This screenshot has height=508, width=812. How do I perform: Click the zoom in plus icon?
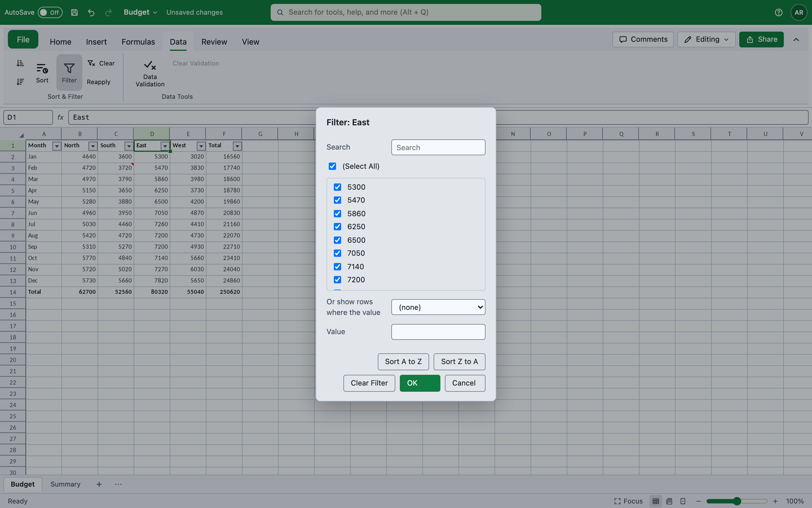tap(775, 501)
